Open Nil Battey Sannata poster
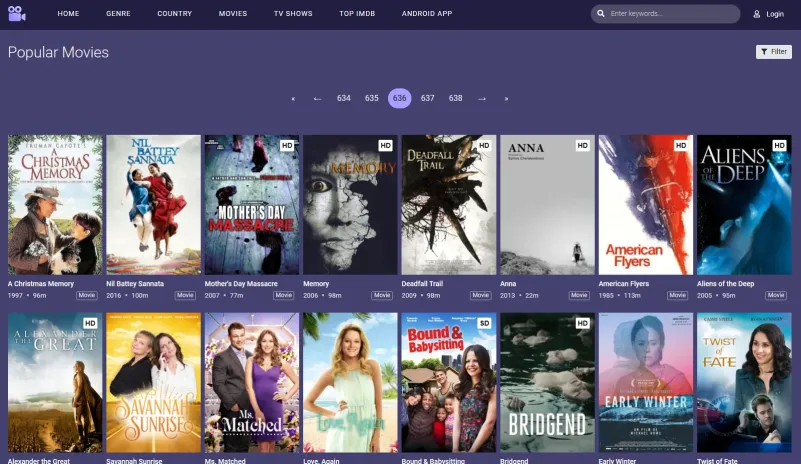 click(153, 205)
